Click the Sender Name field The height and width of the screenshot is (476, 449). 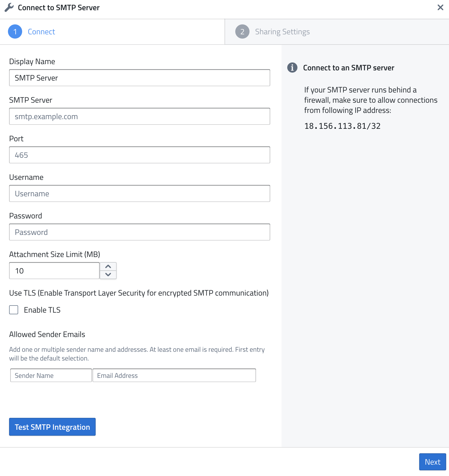(51, 375)
